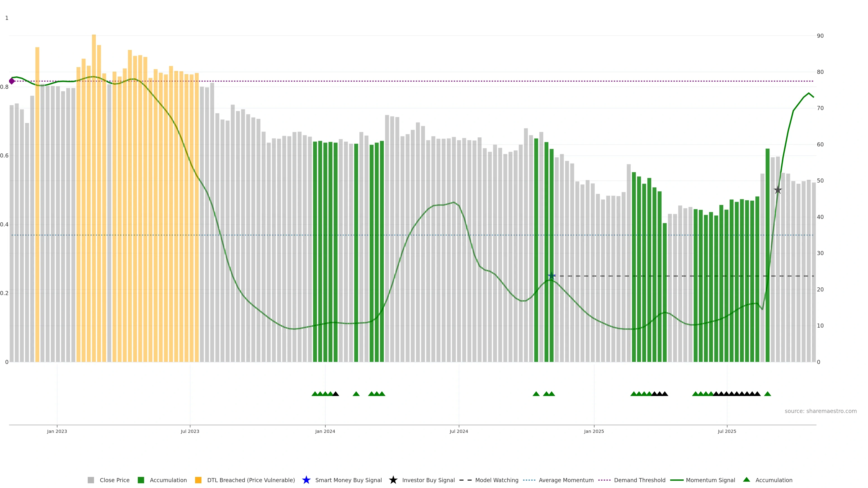The width and height of the screenshot is (868, 488).
Task: Click the green Accumulation color swatch in legend
Action: pyautogui.click(x=141, y=480)
